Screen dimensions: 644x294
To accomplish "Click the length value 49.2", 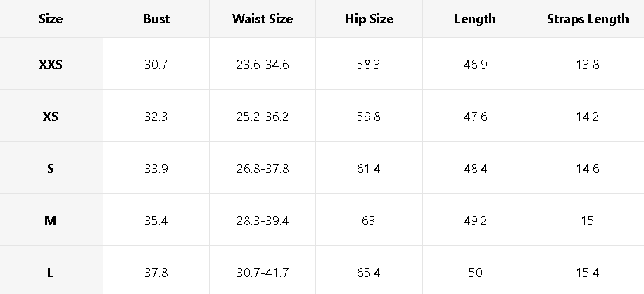I will [x=475, y=221].
